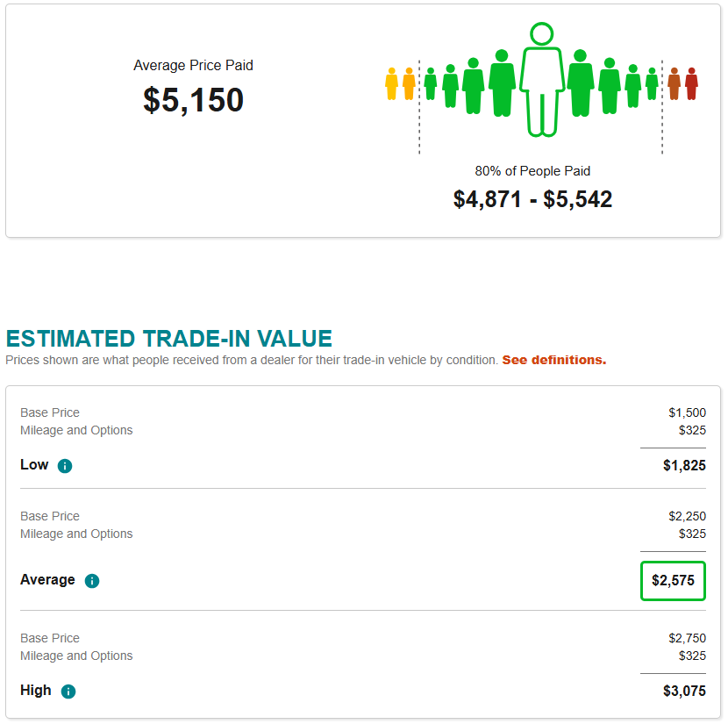
Task: Select the large outlined center person figure
Action: pos(541,81)
